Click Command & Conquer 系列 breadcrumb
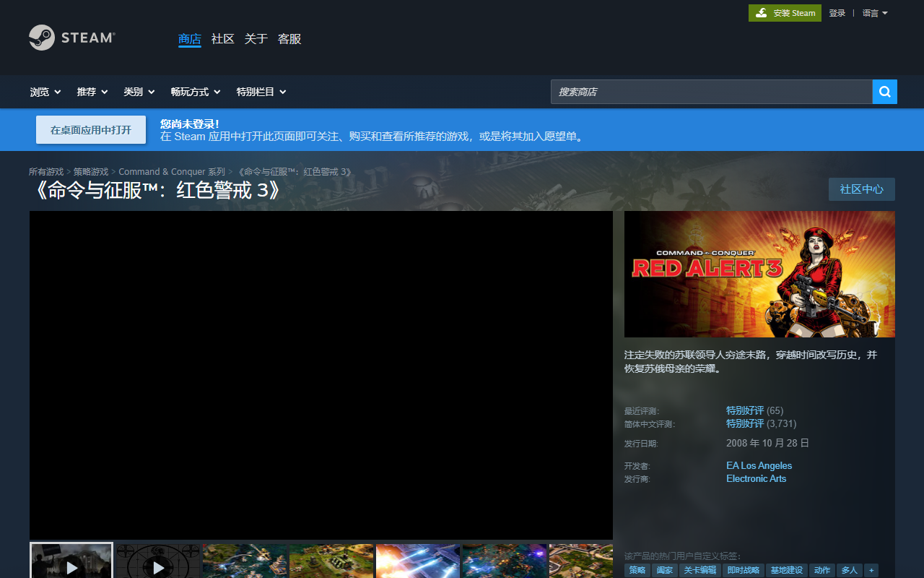This screenshot has height=578, width=924. pyautogui.click(x=172, y=172)
